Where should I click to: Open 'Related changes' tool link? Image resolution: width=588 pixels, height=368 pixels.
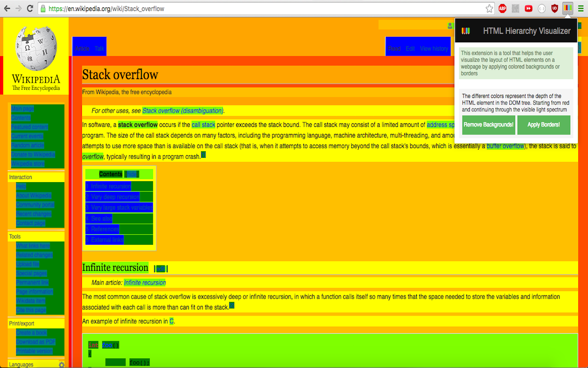coord(34,255)
